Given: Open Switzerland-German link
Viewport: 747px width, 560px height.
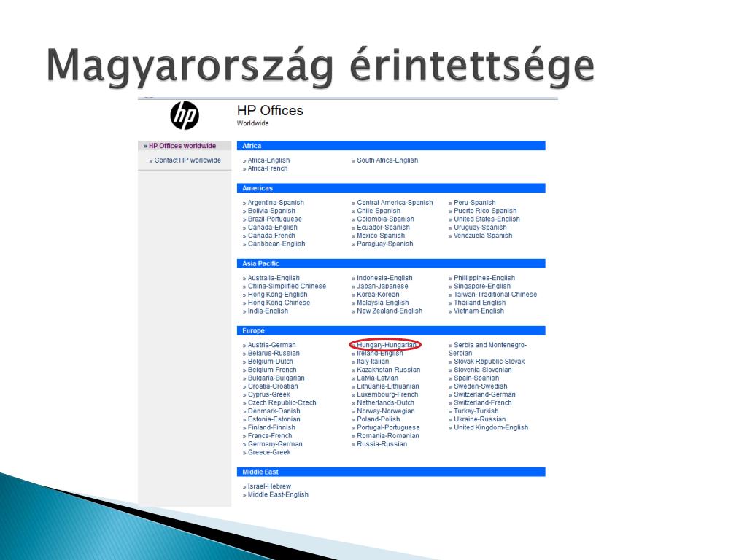Looking at the screenshot, I should 484,394.
